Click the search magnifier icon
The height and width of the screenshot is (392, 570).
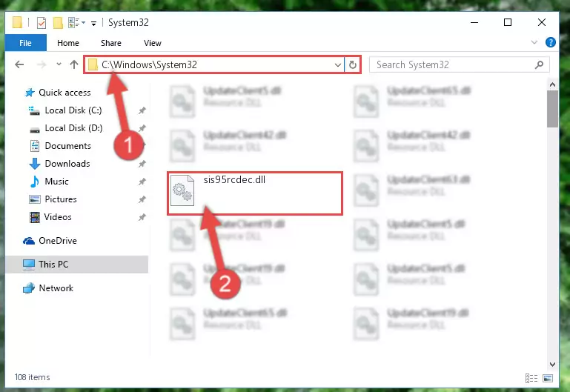click(x=539, y=64)
